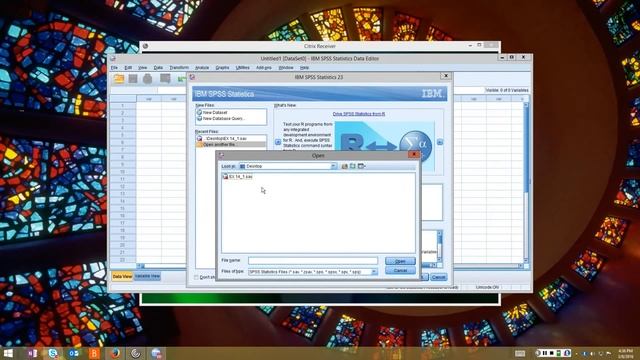Open the Window menu in Data Editor
640x360 pixels.
point(286,68)
